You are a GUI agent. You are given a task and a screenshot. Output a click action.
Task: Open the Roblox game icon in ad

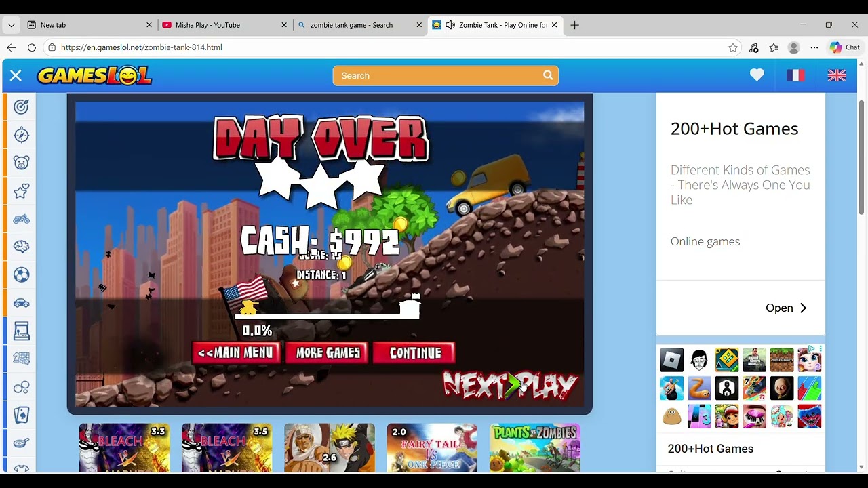point(672,360)
